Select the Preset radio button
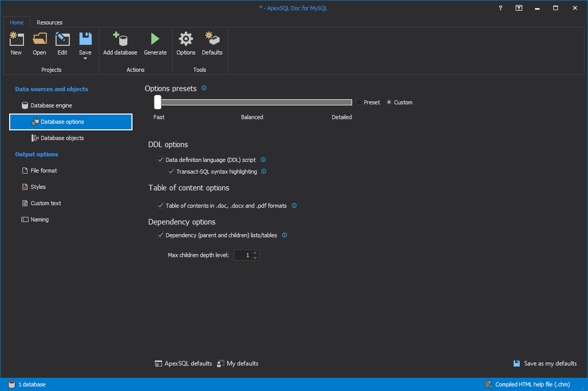Image resolution: width=588 pixels, height=391 pixels. tap(359, 102)
